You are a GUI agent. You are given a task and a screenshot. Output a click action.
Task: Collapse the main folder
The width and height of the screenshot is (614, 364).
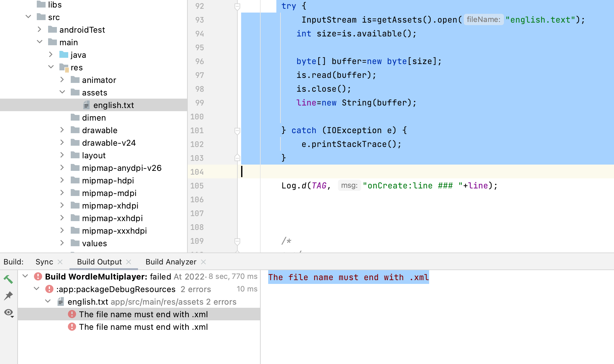[x=40, y=42]
